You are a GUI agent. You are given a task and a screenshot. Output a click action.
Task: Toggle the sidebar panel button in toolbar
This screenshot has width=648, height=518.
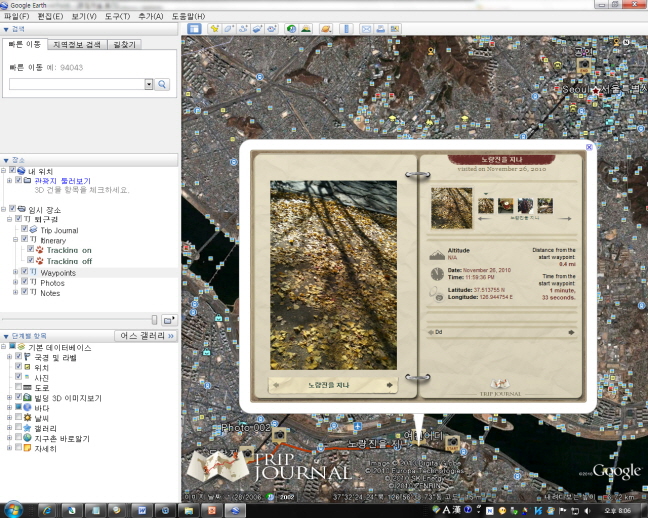(194, 29)
